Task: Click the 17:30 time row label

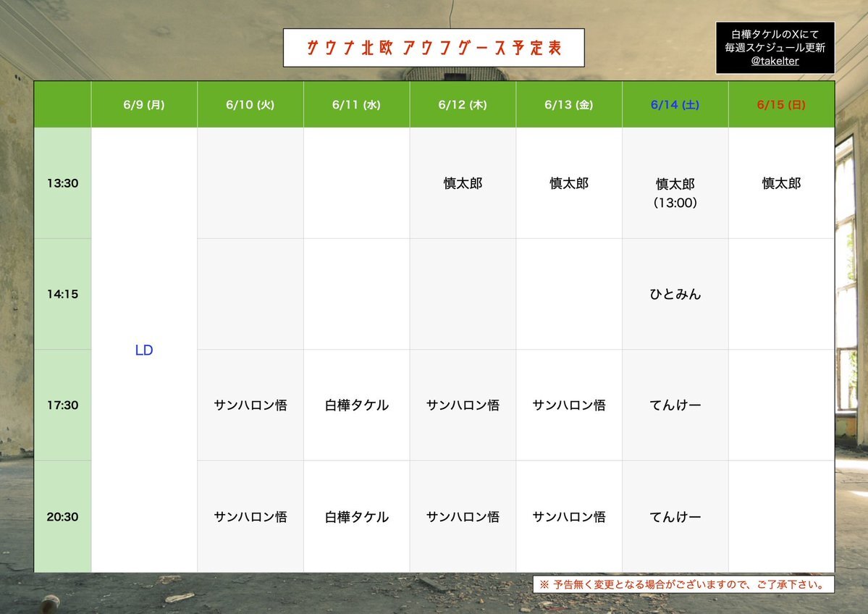Action: click(62, 405)
